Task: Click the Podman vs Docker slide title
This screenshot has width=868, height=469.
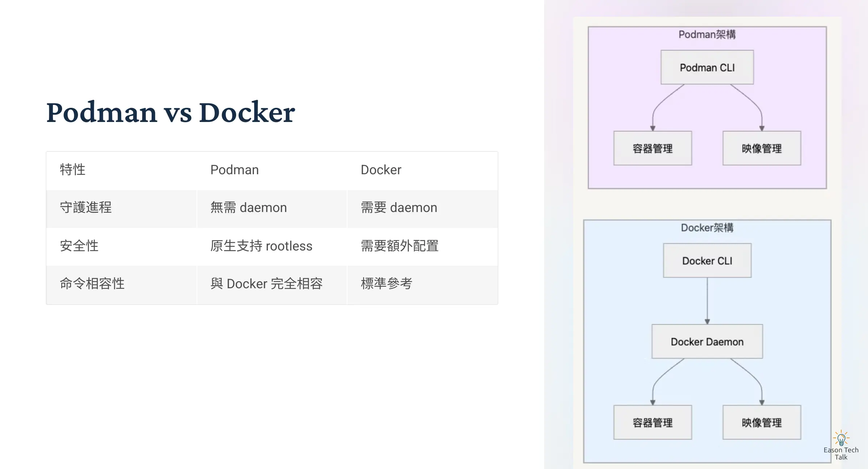Action: click(x=170, y=113)
